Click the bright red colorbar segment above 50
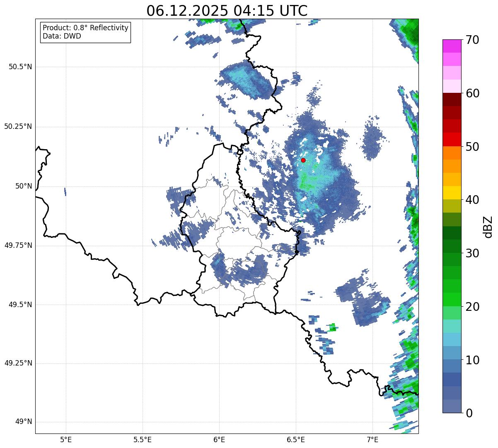 tap(452, 139)
